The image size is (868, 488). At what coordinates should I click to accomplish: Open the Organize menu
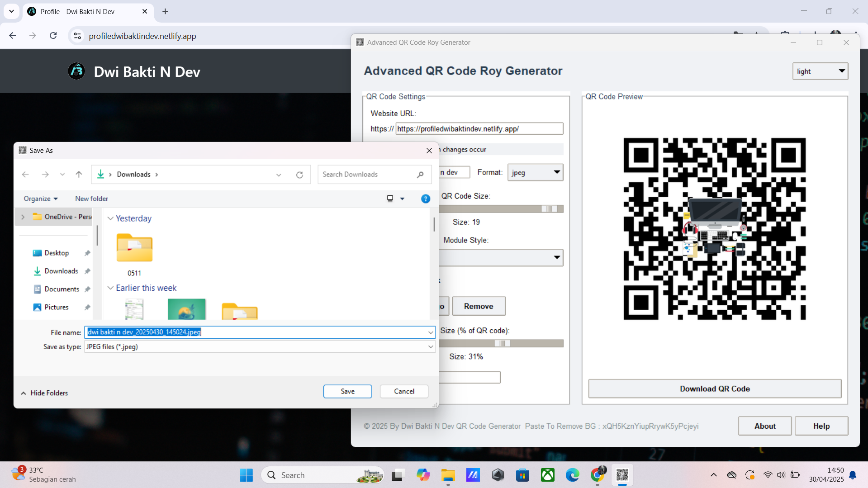click(x=41, y=199)
